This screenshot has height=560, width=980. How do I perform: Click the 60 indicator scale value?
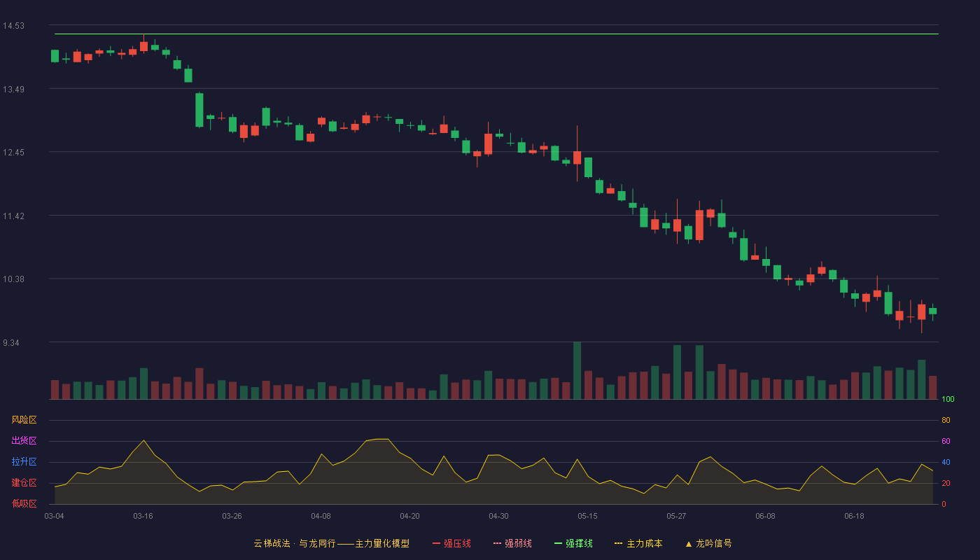(946, 441)
